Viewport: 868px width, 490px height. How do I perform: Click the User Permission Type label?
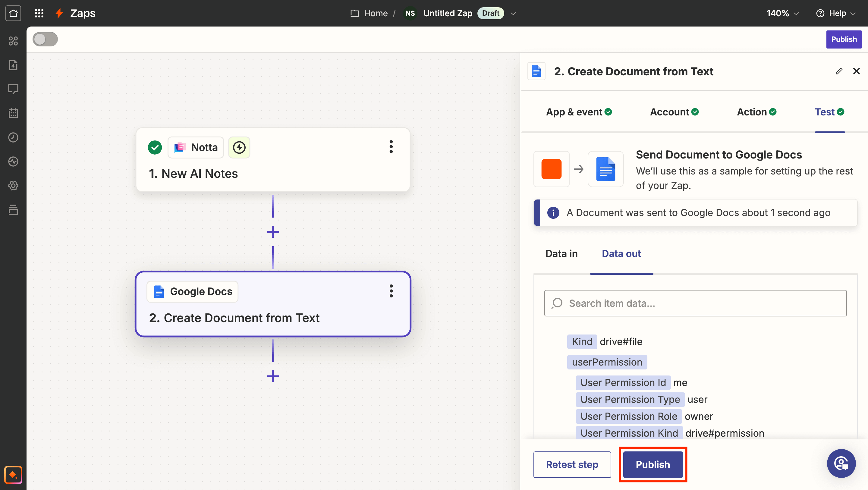pyautogui.click(x=630, y=399)
